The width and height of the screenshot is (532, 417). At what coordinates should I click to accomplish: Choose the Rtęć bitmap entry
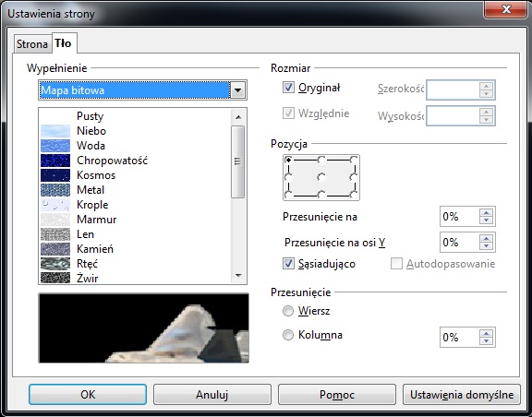coord(135,264)
